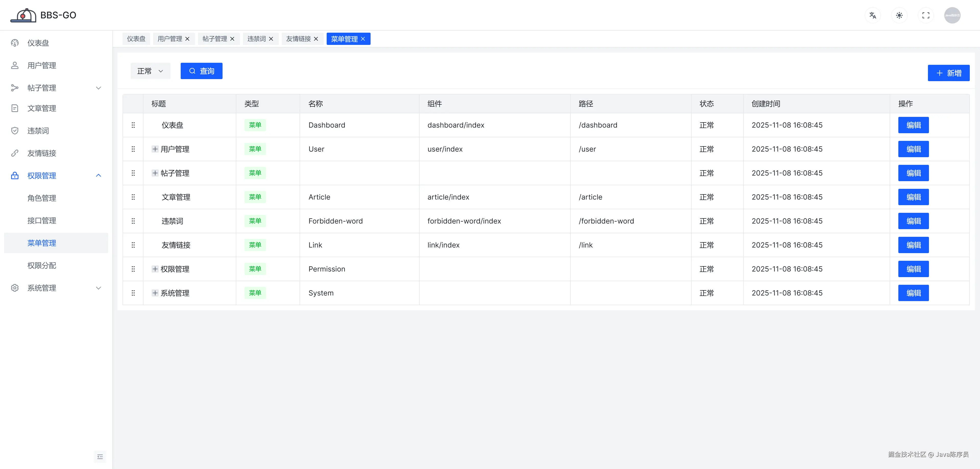Toggle the light/dark theme icon
The height and width of the screenshot is (469, 980).
pos(899,16)
